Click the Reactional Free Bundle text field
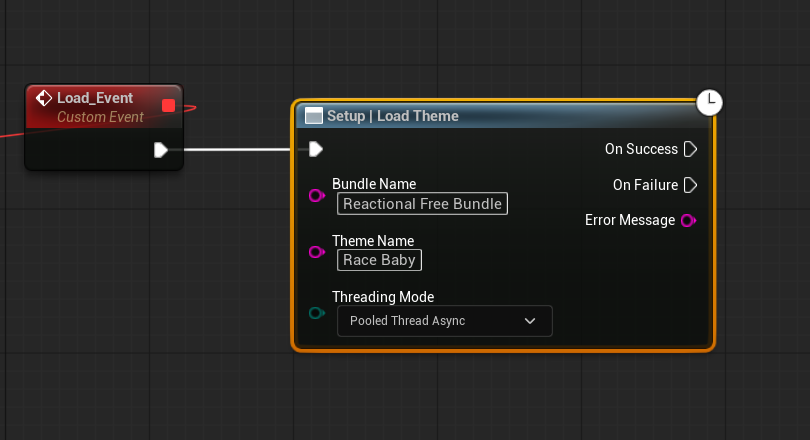 tap(422, 204)
